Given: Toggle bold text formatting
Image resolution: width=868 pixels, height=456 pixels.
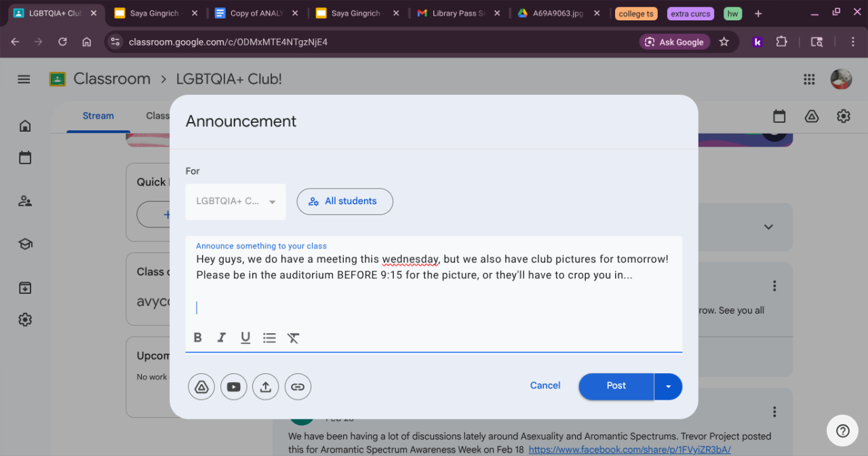Looking at the screenshot, I should [198, 338].
